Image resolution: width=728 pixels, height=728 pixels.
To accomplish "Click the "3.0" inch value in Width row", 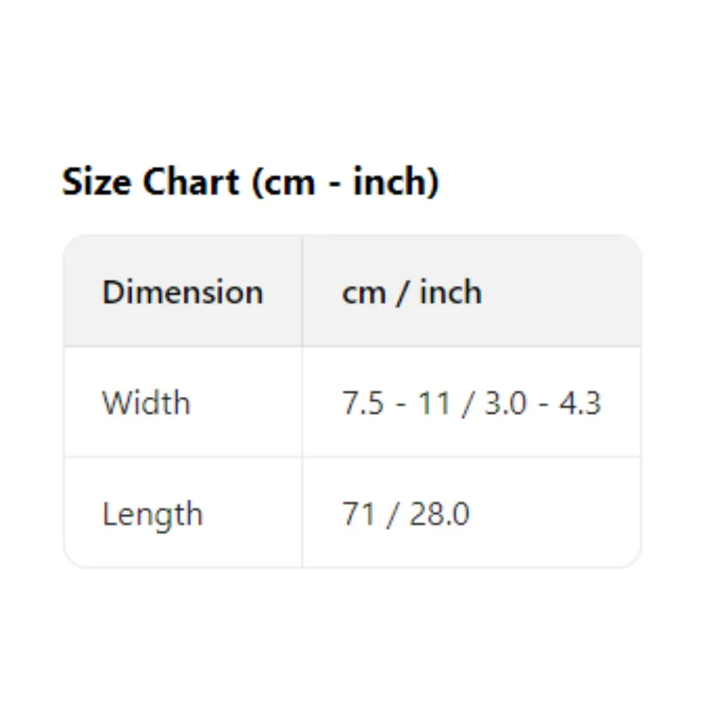I will click(x=505, y=403).
